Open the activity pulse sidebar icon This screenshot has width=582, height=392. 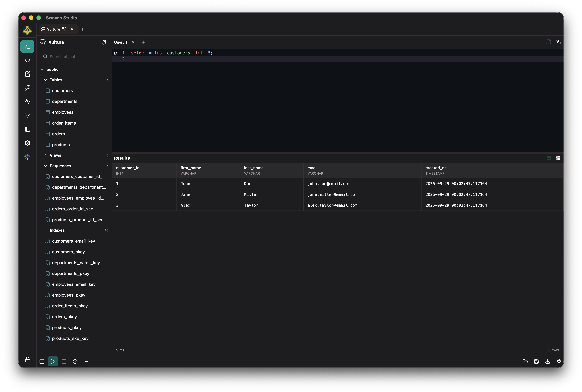28,101
